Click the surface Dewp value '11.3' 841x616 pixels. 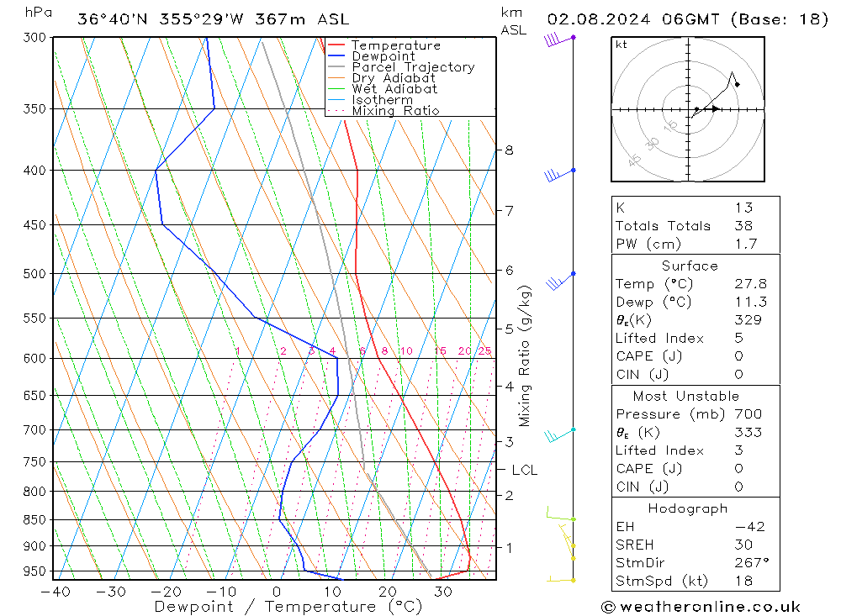tap(751, 302)
